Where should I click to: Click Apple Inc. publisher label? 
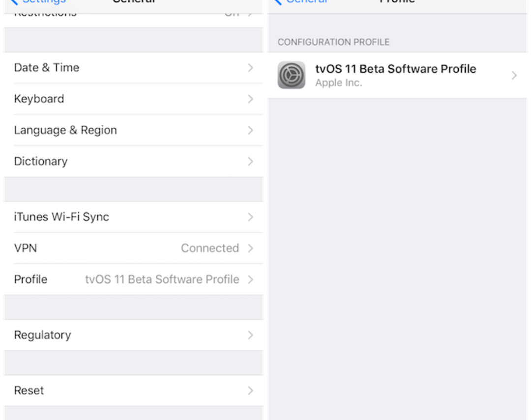pos(339,83)
